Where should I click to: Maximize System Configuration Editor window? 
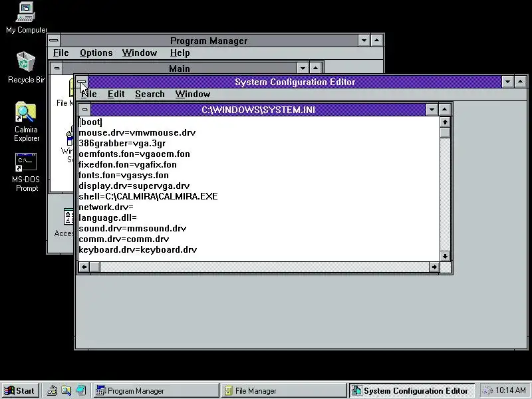coord(521,82)
